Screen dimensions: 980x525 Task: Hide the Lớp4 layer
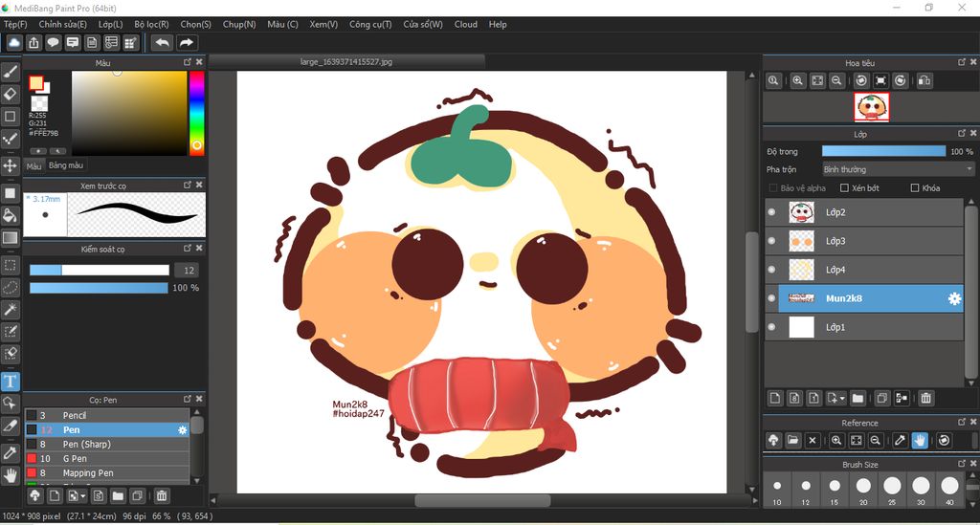[772, 270]
